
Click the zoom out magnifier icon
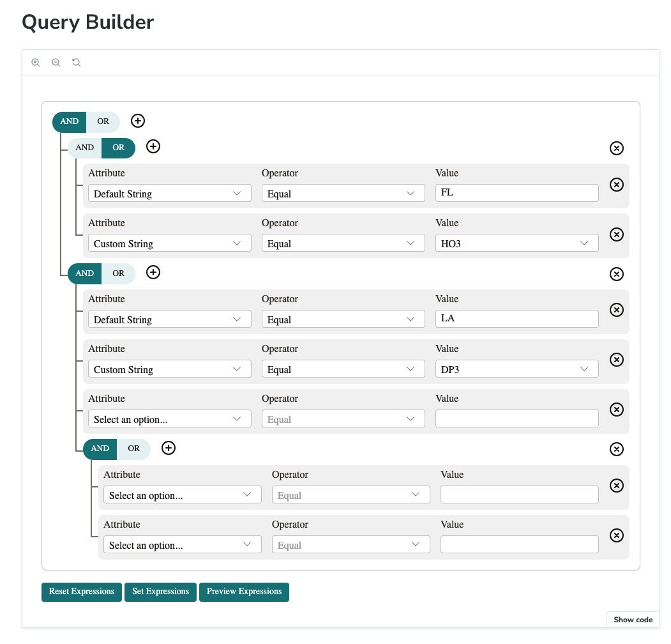pos(56,63)
